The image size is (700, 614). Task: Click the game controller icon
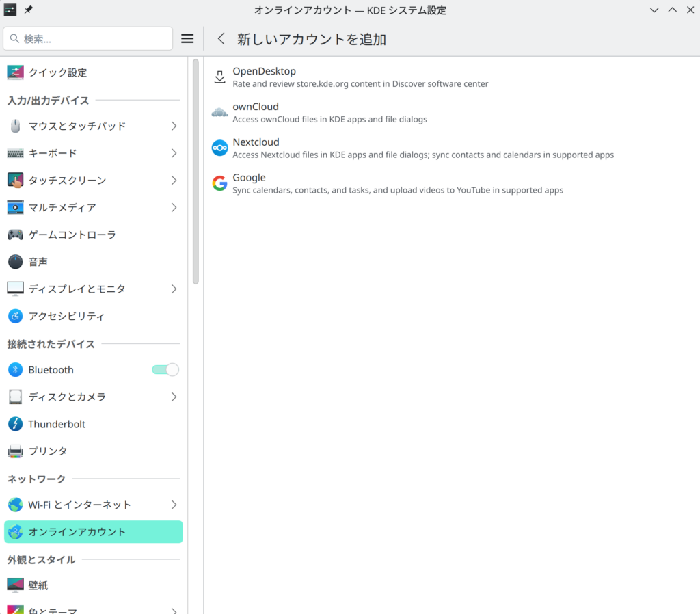tap(15, 235)
